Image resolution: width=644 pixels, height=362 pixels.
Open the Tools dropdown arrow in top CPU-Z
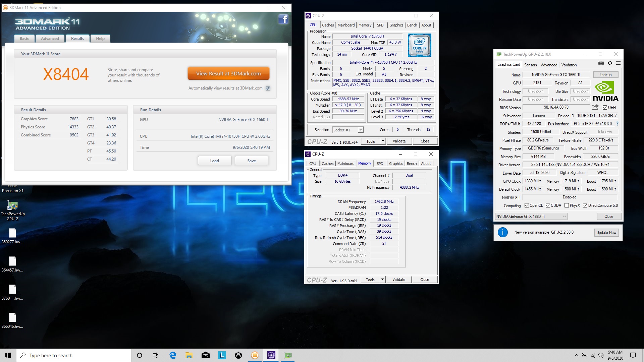pos(383,141)
